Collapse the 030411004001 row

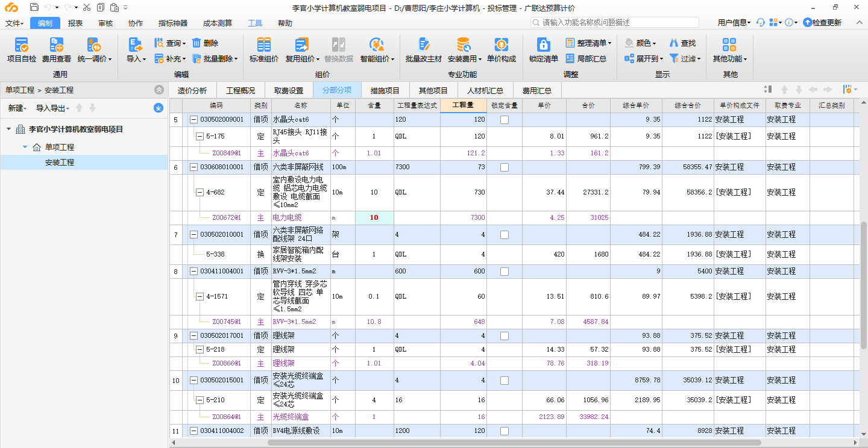click(193, 272)
